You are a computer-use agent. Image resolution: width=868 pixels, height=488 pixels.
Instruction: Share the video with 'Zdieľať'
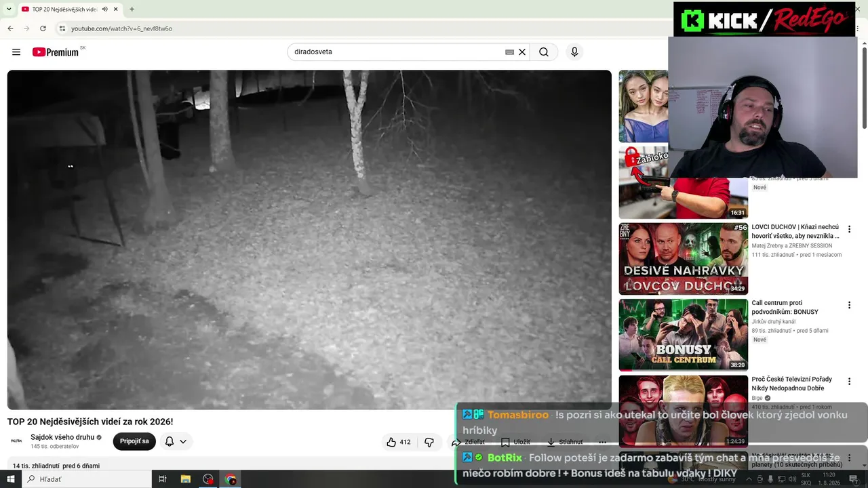click(469, 442)
